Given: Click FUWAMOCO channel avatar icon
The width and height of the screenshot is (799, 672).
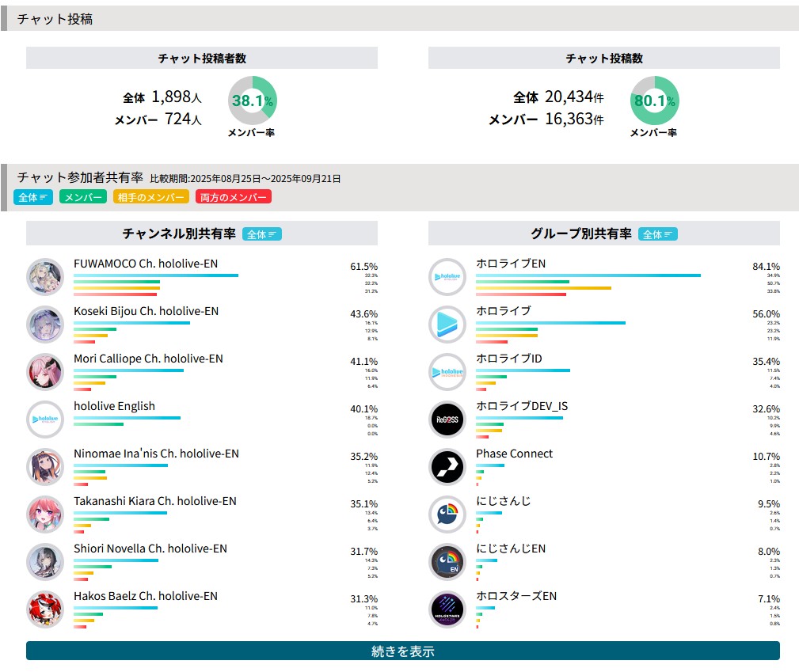Looking at the screenshot, I should [45, 277].
